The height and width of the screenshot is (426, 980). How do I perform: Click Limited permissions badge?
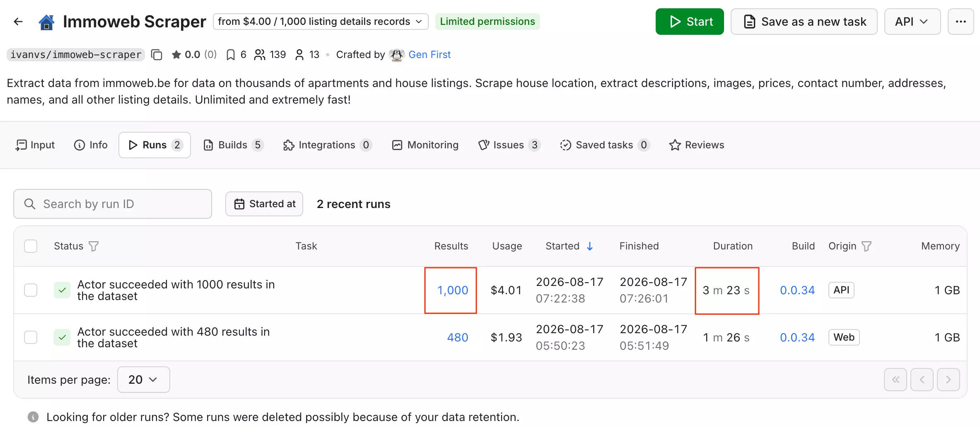pos(488,22)
